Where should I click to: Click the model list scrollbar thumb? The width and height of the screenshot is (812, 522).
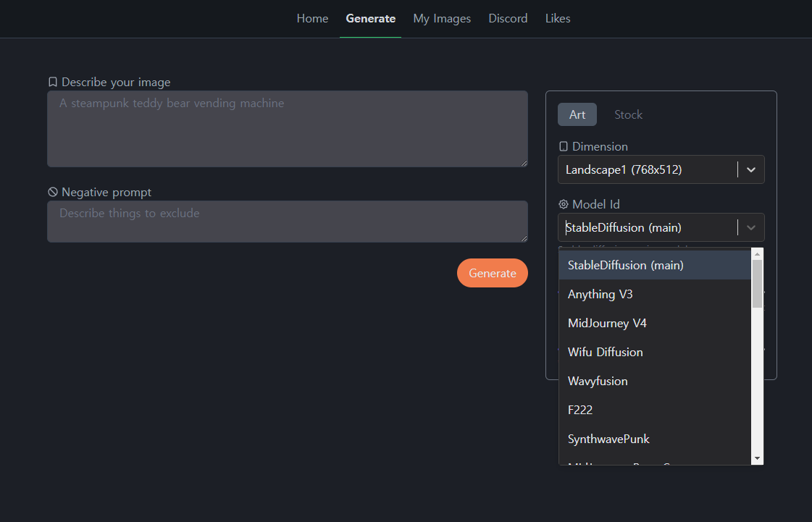757,284
